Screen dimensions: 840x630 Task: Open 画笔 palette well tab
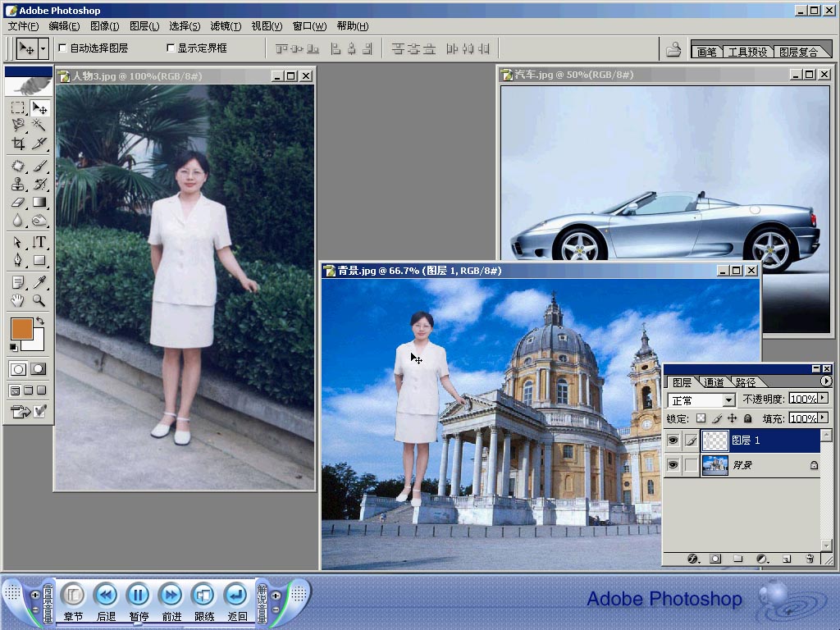click(x=707, y=52)
